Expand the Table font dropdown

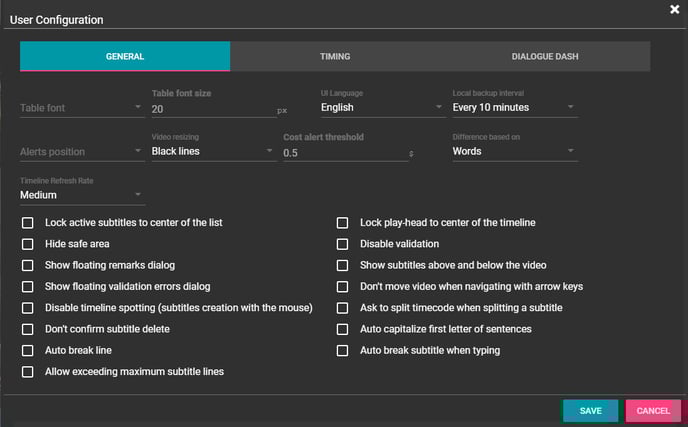click(81, 108)
